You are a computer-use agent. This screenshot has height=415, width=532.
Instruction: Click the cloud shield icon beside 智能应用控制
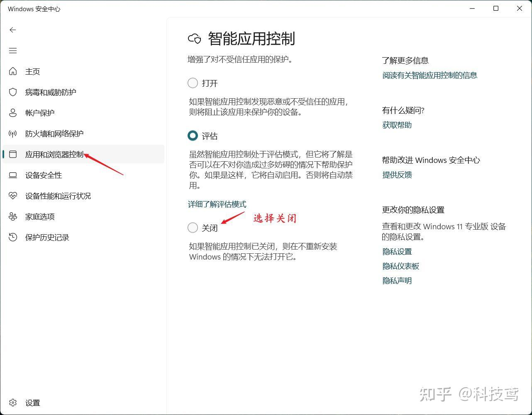coord(195,39)
